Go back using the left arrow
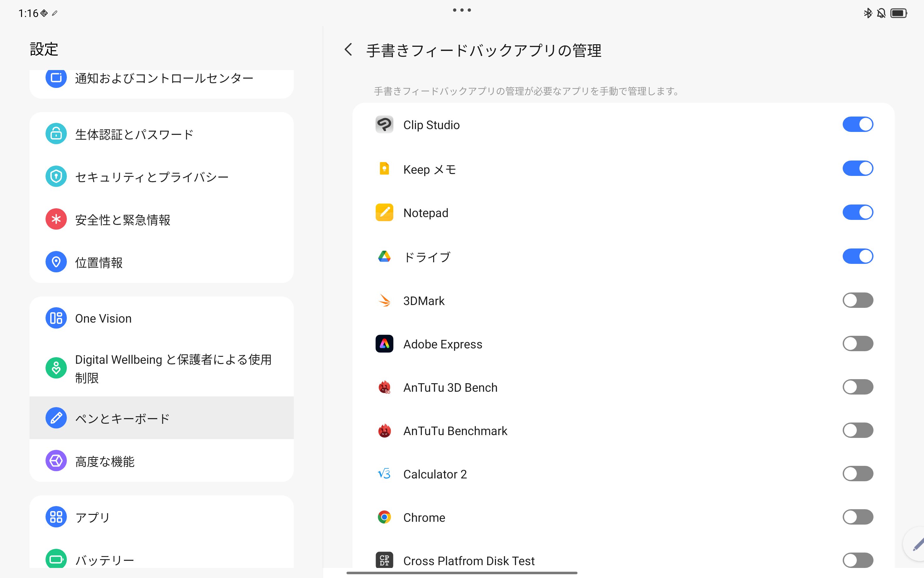This screenshot has height=578, width=924. click(348, 50)
